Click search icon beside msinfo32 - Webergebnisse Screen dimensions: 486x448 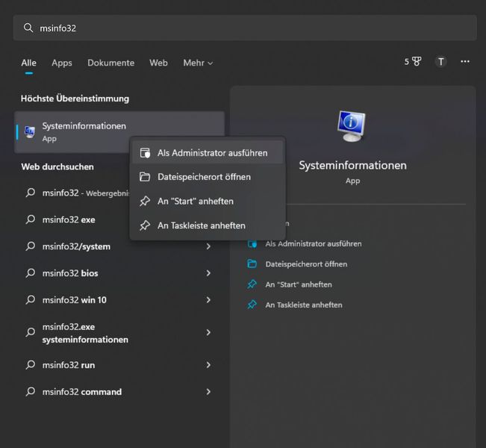click(31, 193)
